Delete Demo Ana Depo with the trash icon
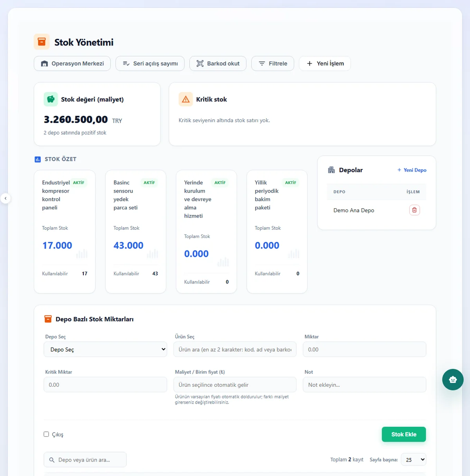This screenshot has width=470, height=476. (x=414, y=210)
